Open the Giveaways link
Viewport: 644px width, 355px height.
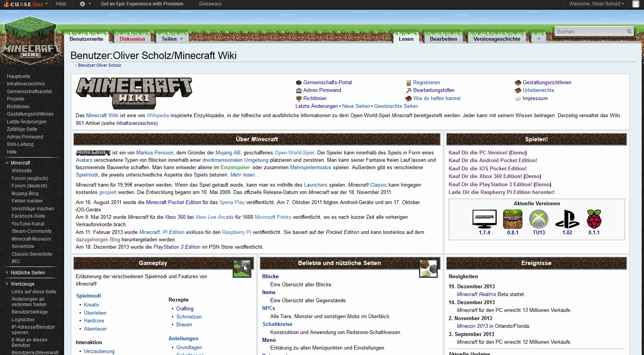point(210,4)
